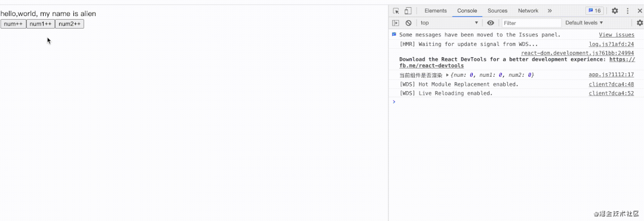Viewport: 644px width, 221px height.
Task: Click the blue issues message icon
Action: coord(394,35)
